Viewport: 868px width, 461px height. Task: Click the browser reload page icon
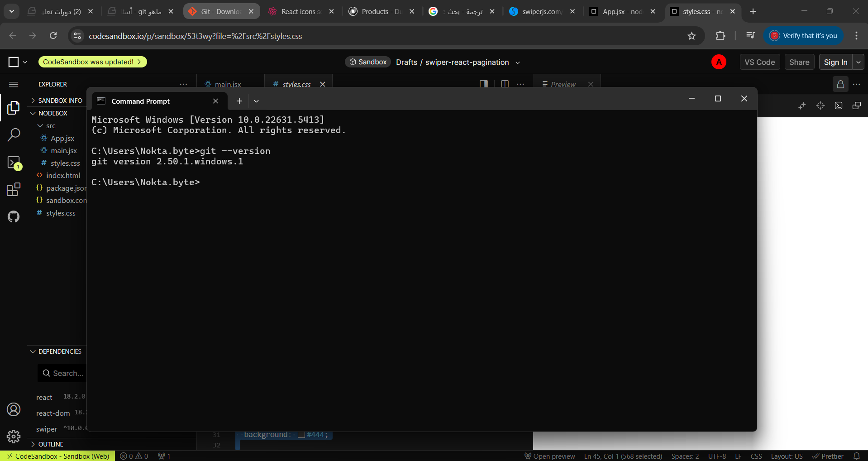53,36
